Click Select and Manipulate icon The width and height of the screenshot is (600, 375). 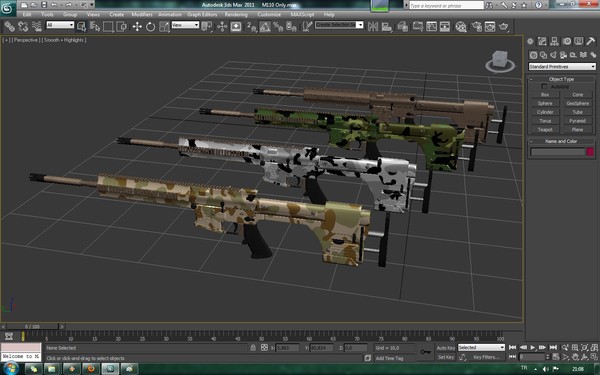point(222,26)
